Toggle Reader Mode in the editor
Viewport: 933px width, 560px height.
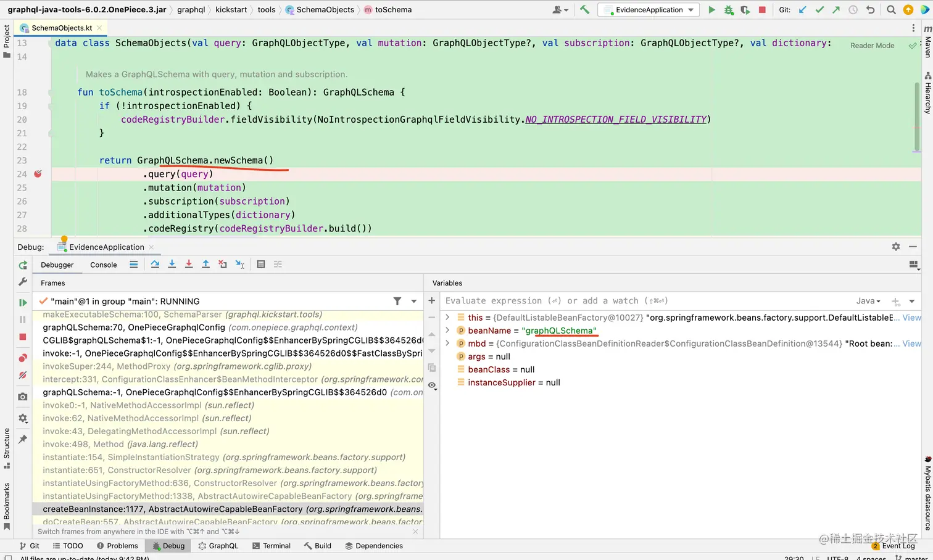872,46
